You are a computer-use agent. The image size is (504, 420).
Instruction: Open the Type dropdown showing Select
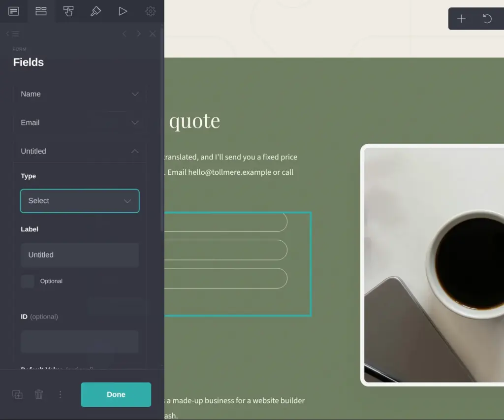pos(80,201)
